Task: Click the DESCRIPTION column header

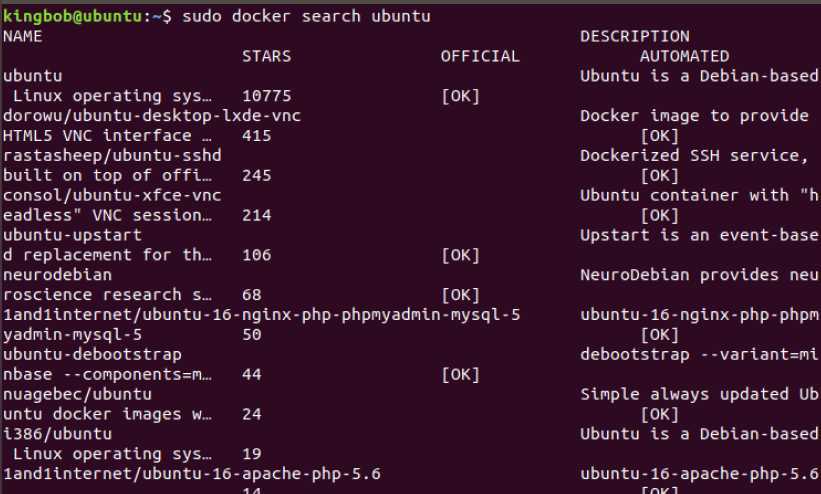Action: 635,36
